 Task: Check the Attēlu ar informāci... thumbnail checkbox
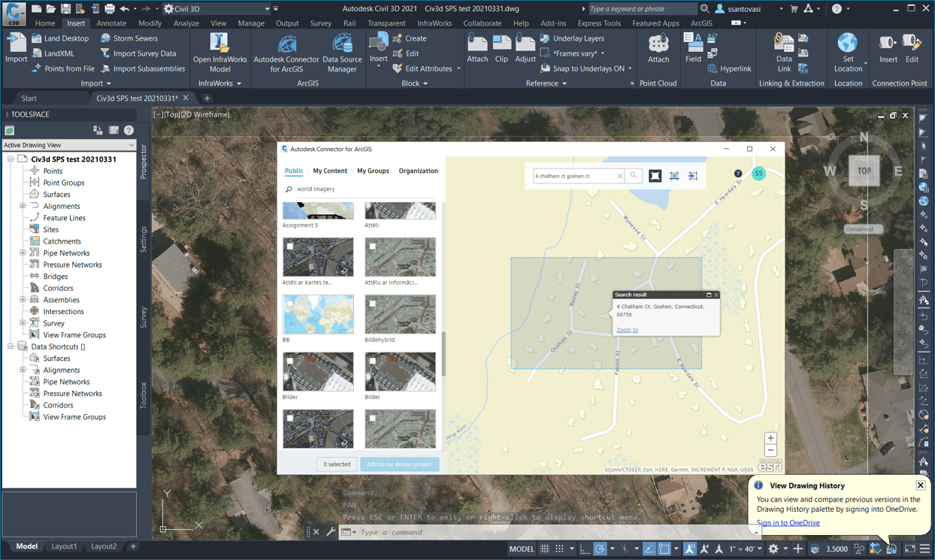372,247
